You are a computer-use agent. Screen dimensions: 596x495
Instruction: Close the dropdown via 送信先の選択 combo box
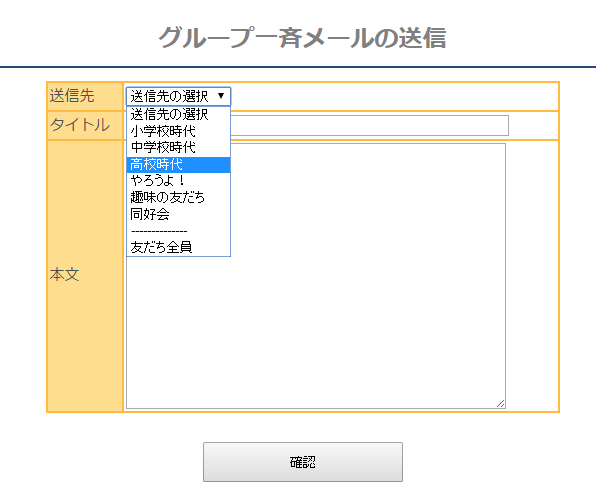[178, 96]
